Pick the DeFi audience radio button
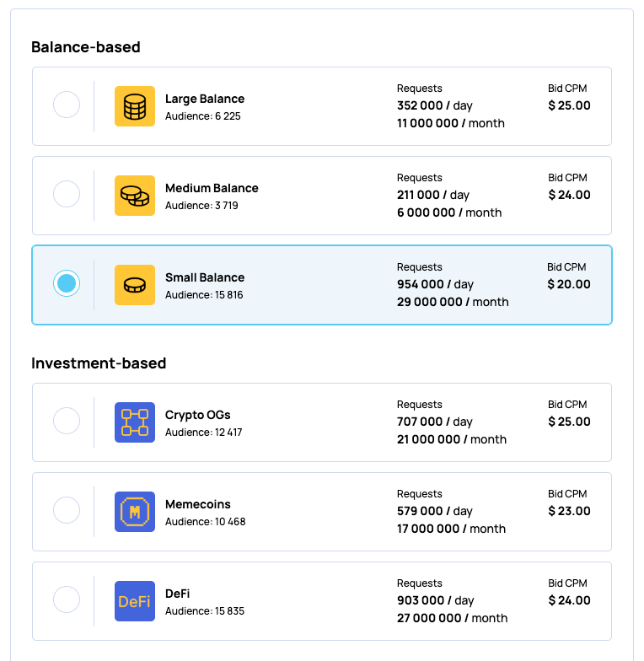Viewport: 644px width, 661px height. pos(67,599)
